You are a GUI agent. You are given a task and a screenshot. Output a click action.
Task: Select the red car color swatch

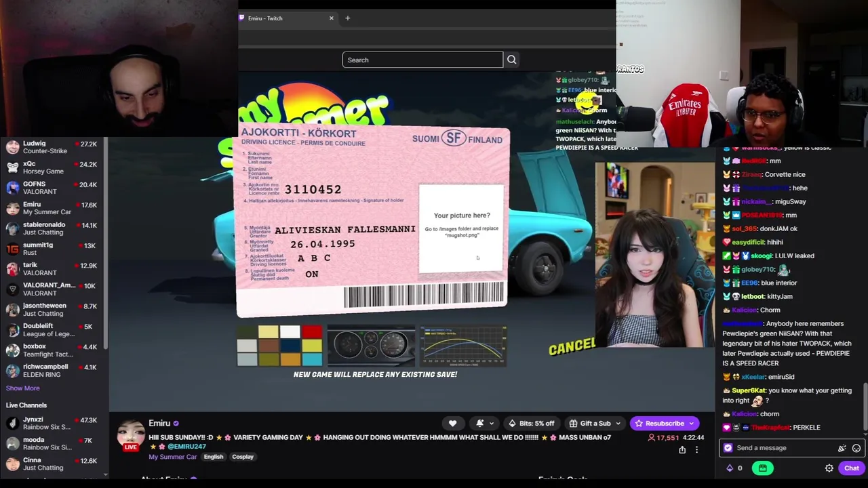point(312,331)
